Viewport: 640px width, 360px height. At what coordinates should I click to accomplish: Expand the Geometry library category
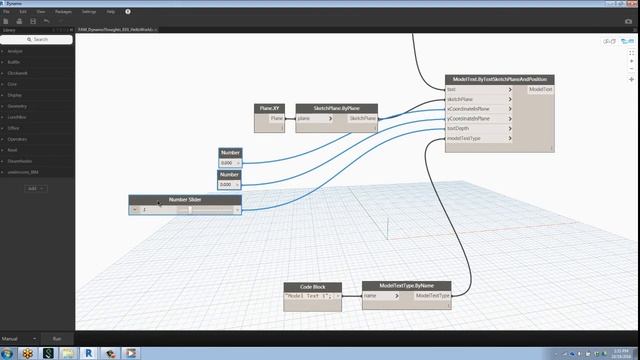[x=17, y=106]
